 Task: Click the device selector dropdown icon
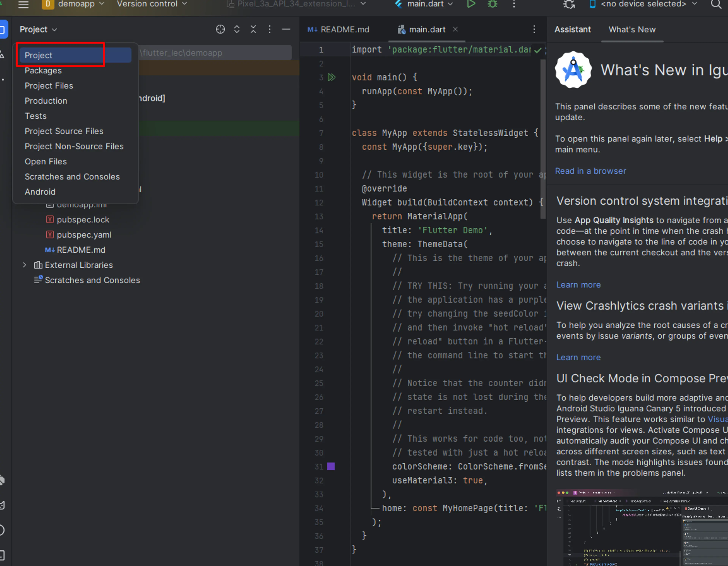tap(700, 5)
